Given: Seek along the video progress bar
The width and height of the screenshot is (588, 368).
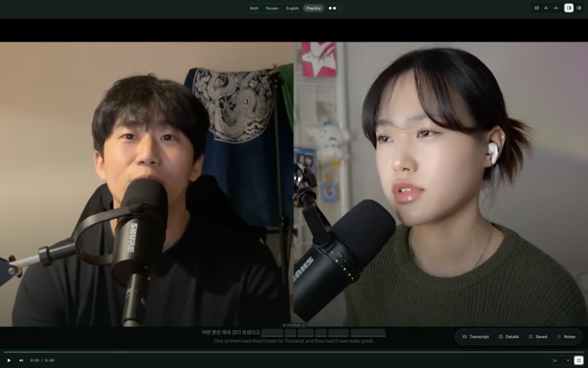Looking at the screenshot, I should point(293,352).
